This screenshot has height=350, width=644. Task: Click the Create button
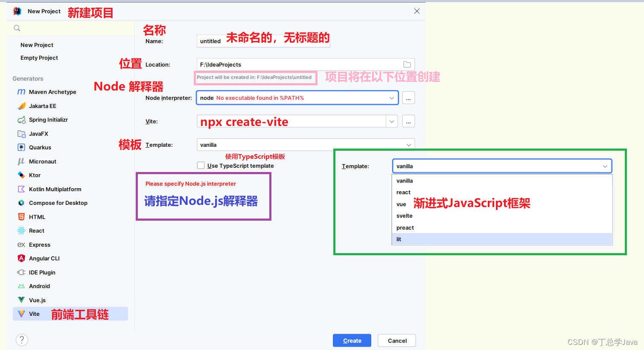click(352, 341)
